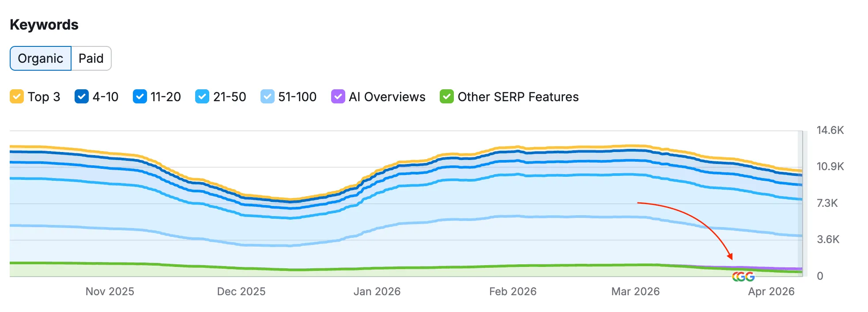Click the red arrow annotation head
This screenshot has height=312, width=868.
coord(730,256)
